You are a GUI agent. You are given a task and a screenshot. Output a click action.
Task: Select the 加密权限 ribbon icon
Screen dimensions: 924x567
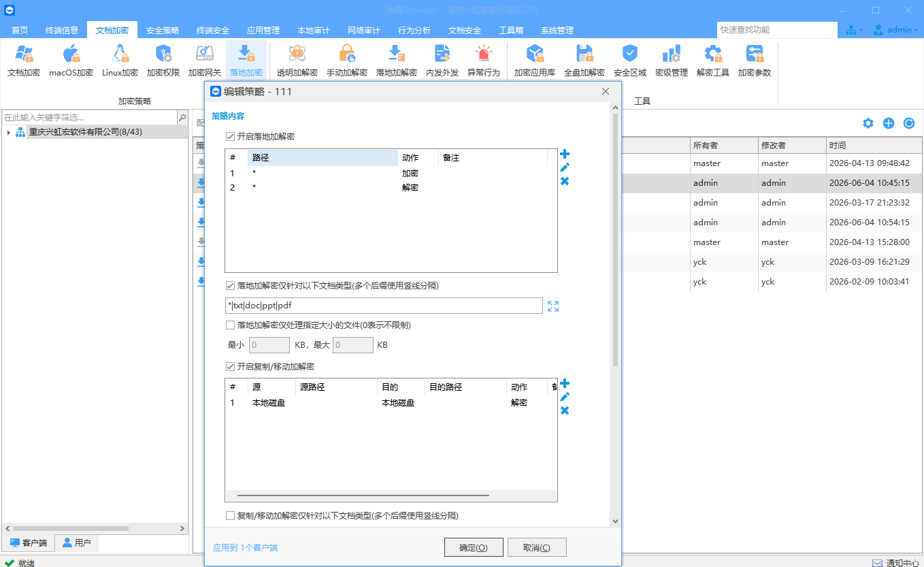[x=163, y=61]
